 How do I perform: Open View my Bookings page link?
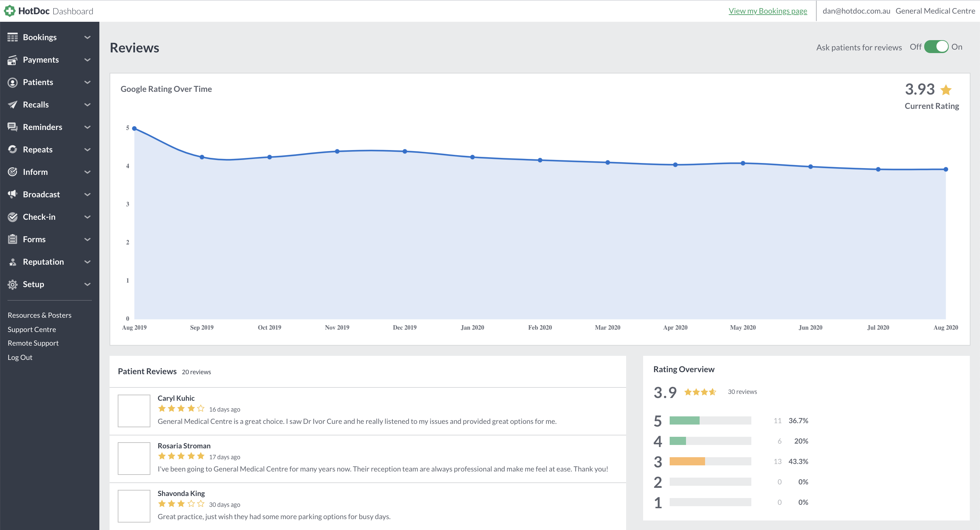click(x=768, y=11)
